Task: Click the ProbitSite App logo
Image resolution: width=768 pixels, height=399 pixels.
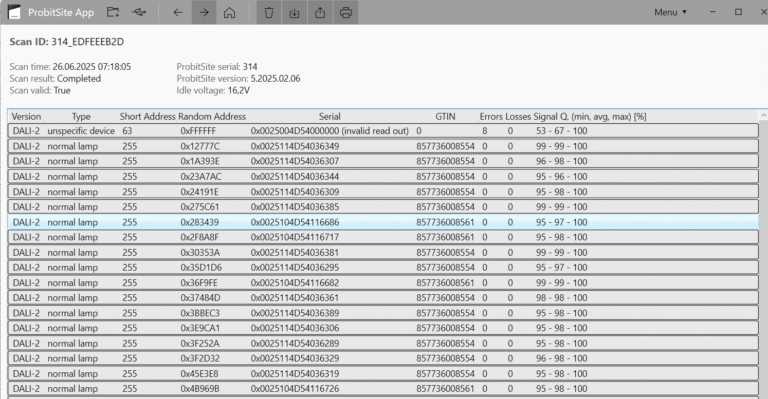Action: tap(14, 12)
